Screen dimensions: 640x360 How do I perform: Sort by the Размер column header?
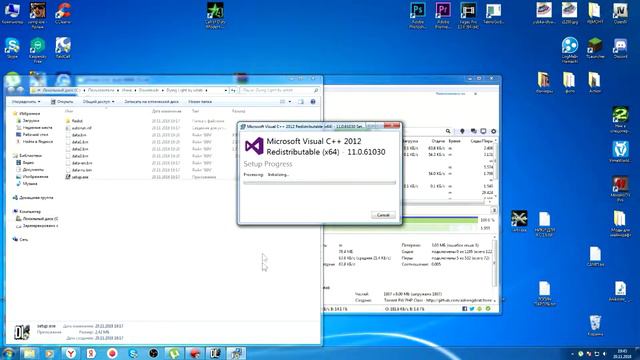[239, 111]
